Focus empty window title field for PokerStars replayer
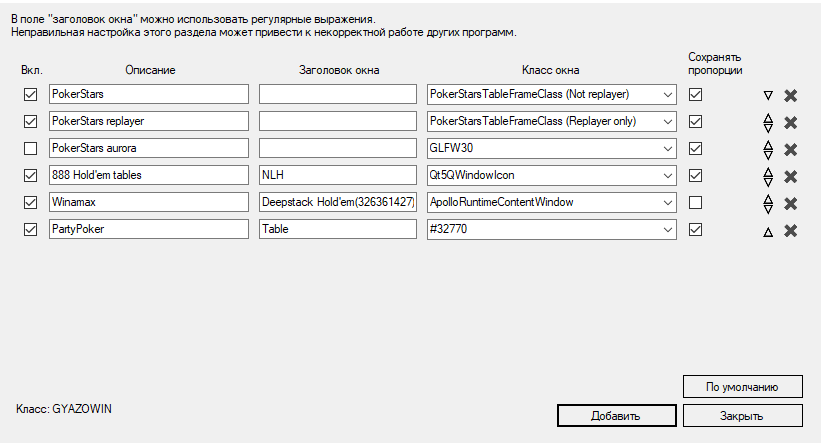821x443 pixels. 338,121
